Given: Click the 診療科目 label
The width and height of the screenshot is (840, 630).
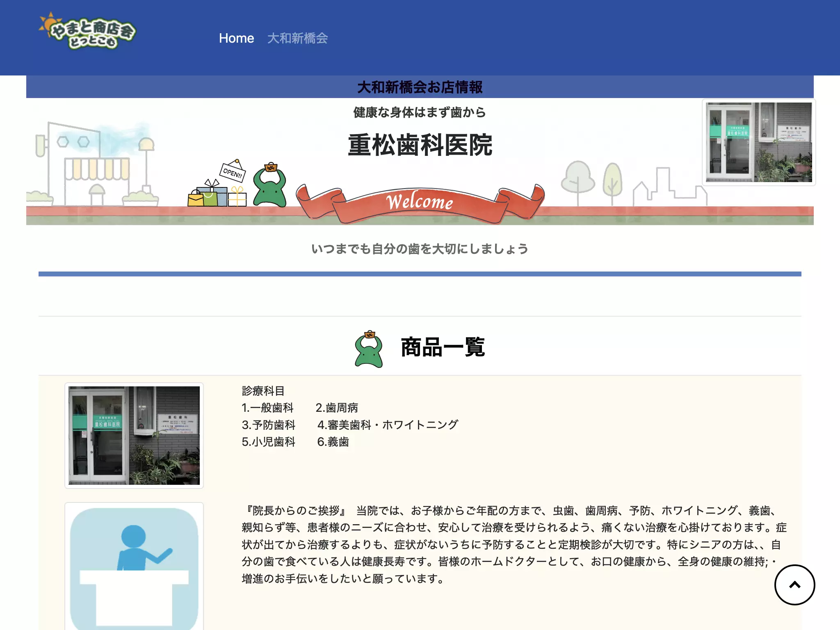Looking at the screenshot, I should point(263,391).
